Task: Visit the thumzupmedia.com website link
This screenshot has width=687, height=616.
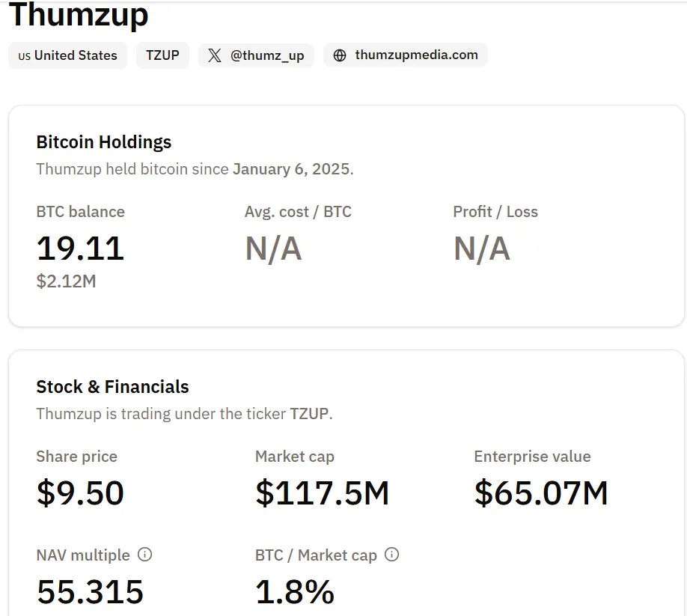Action: click(x=416, y=55)
